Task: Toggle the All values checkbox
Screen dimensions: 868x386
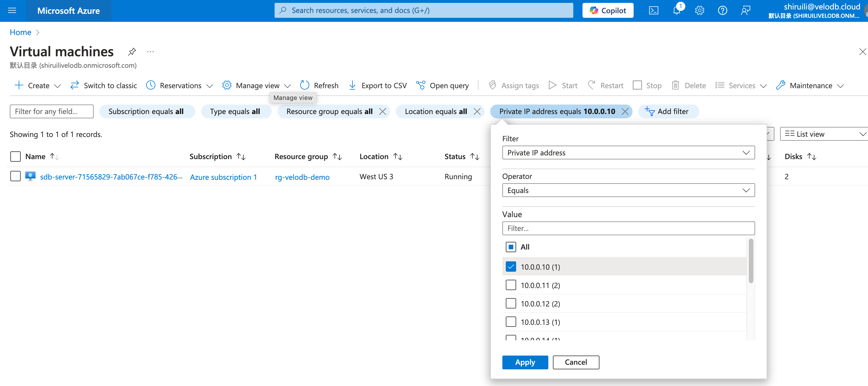Action: [511, 247]
